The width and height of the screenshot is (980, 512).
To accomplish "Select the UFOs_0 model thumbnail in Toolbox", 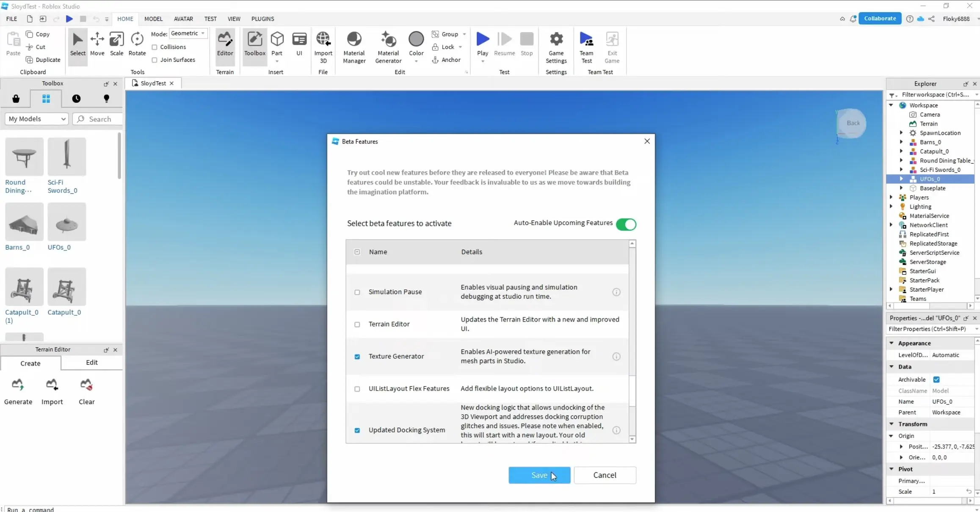I will click(66, 222).
